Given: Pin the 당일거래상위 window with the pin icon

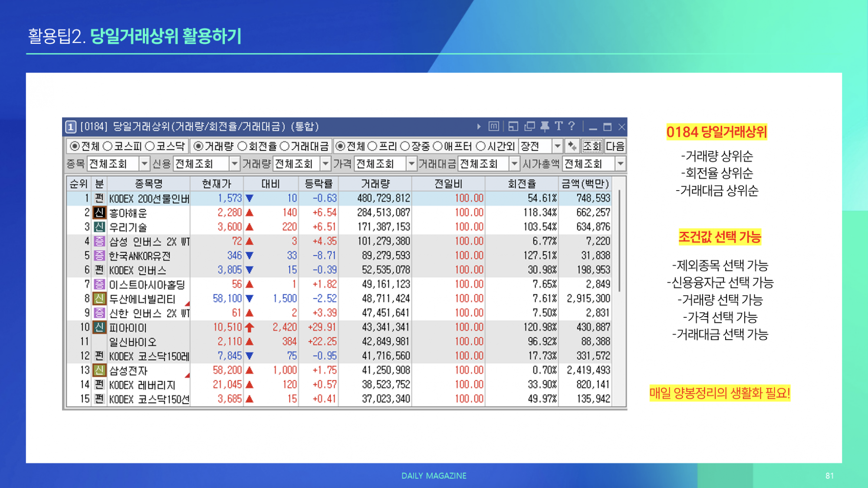Looking at the screenshot, I should tap(545, 127).
